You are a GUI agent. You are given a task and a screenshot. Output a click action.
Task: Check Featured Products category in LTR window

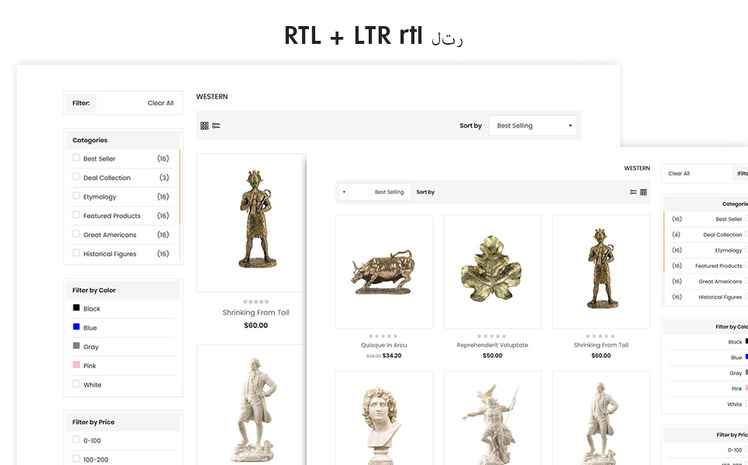(x=76, y=215)
